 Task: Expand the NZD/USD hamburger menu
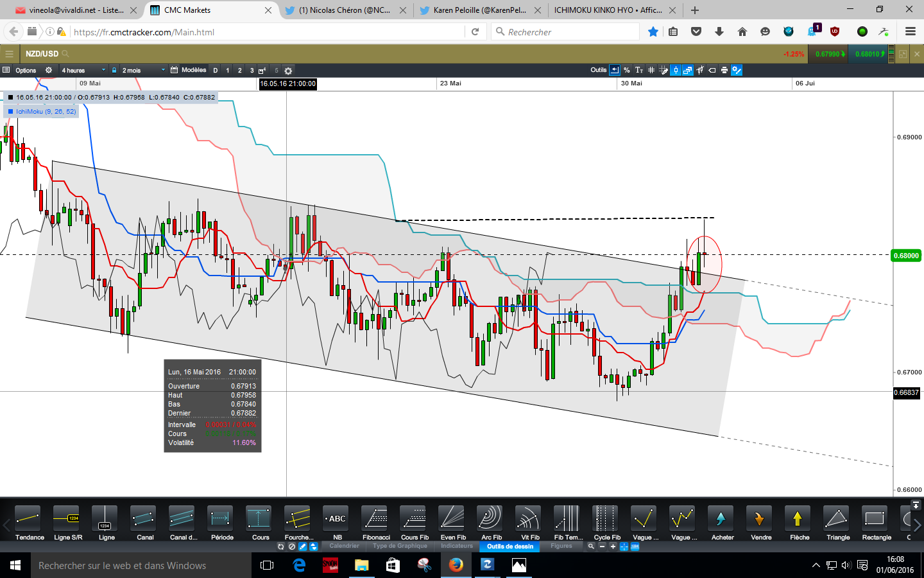(9, 54)
